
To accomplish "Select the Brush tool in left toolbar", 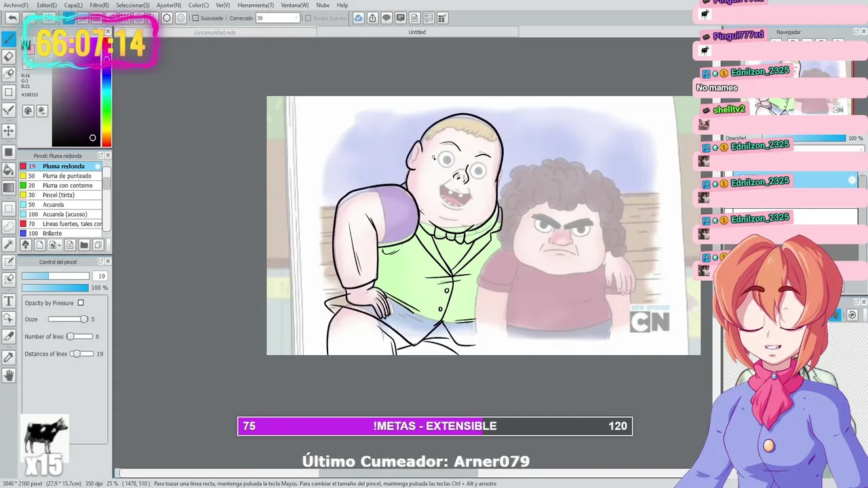I will tap(9, 39).
